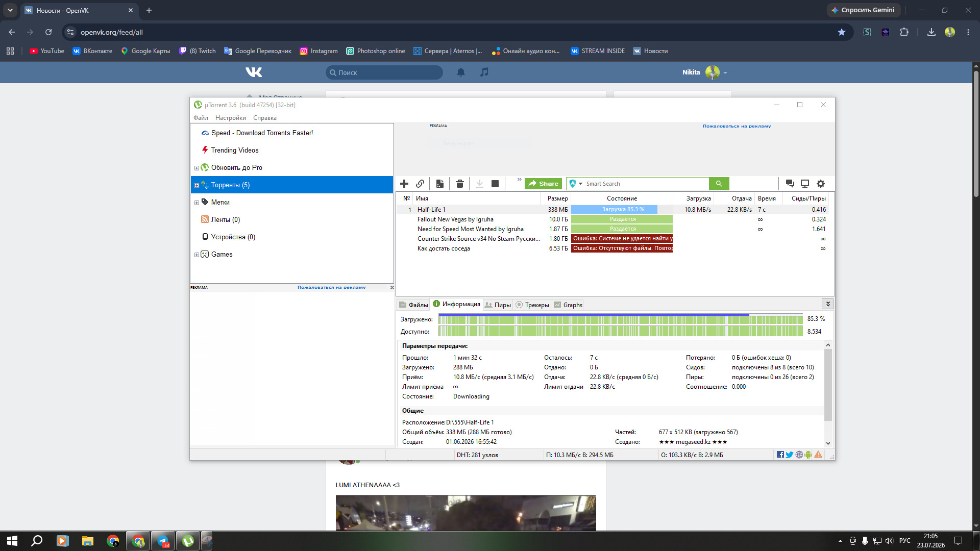
Task: Click the Twitter icon in uTorrent status bar
Action: 790,455
